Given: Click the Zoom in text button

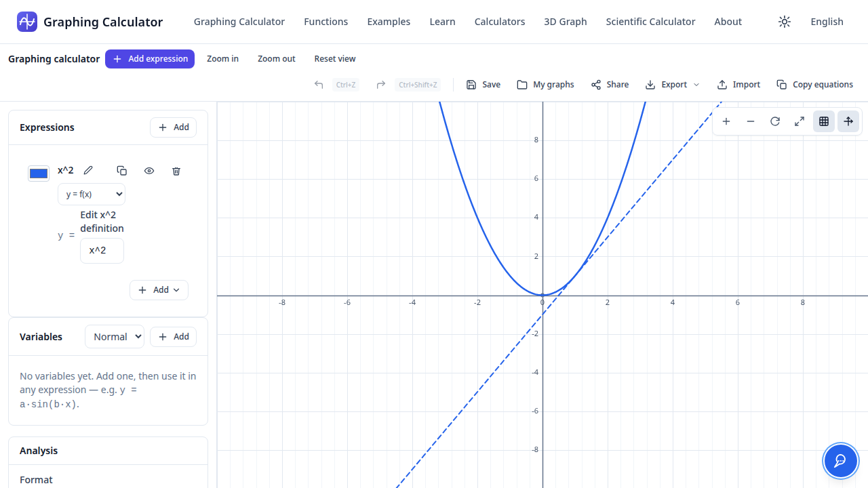Looking at the screenshot, I should click(222, 59).
